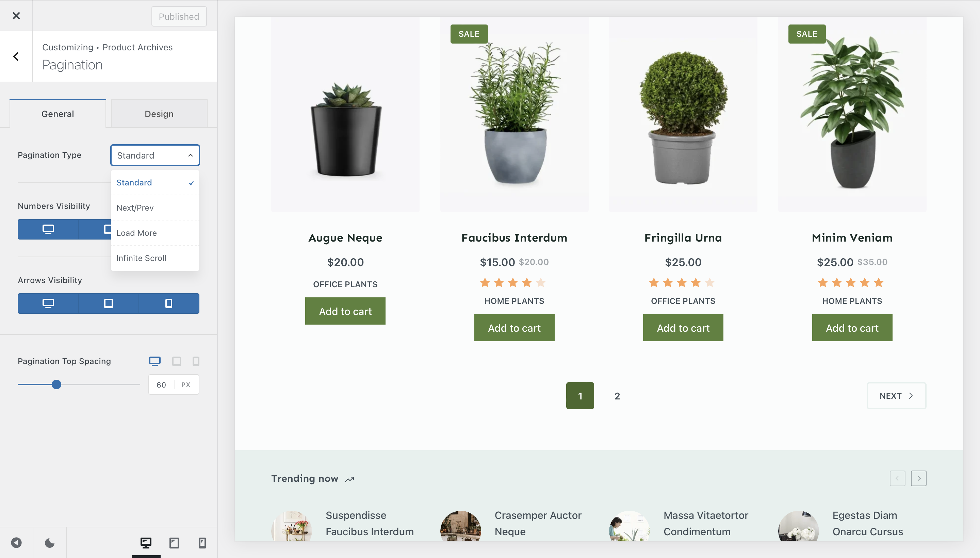The image size is (980, 558).
Task: Click the NEXT page navigation button
Action: 896,395
